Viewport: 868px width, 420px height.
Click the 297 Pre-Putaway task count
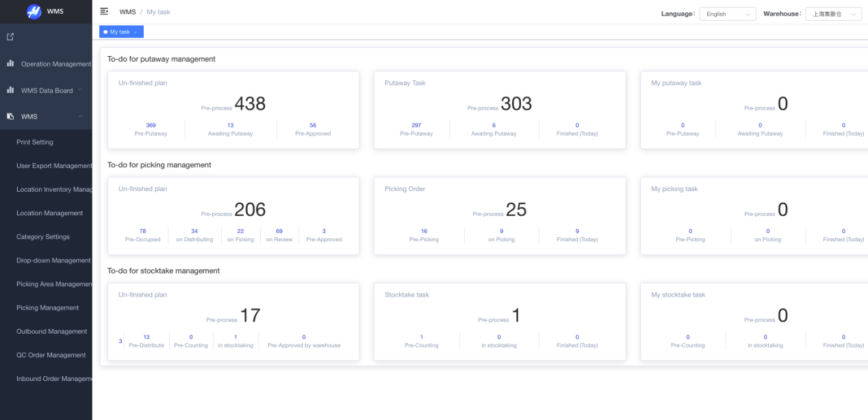pos(416,125)
